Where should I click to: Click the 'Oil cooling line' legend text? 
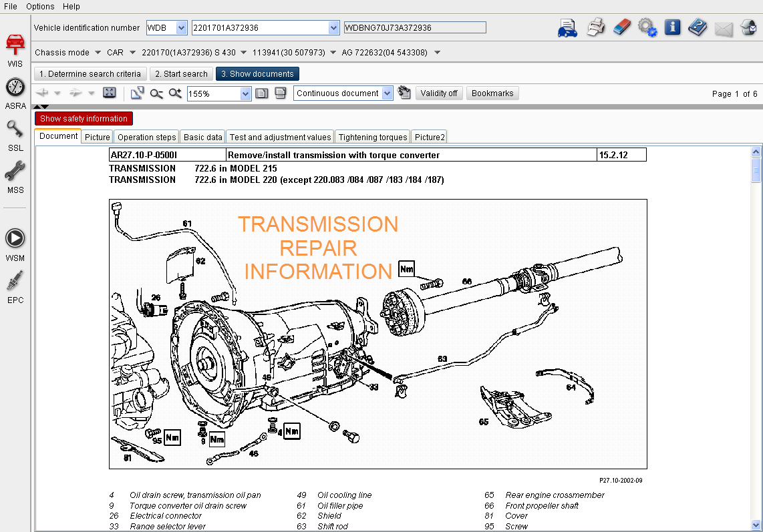point(345,495)
